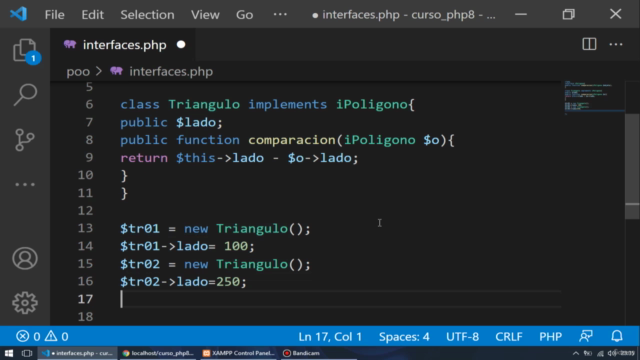Open the Accounts menu icon
Image resolution: width=640 pixels, height=360 pixels.
point(25,258)
